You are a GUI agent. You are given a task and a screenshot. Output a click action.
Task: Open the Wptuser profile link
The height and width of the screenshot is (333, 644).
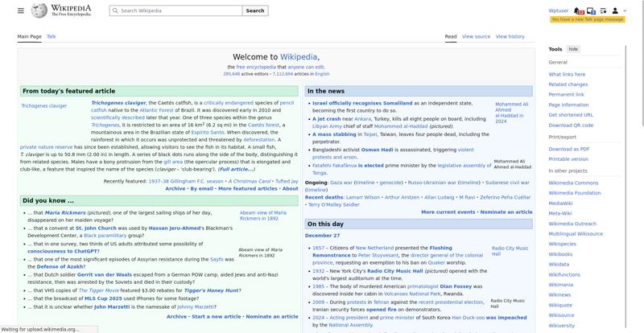pyautogui.click(x=558, y=10)
